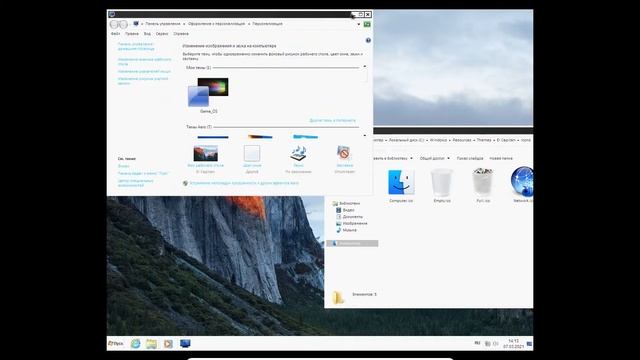The height and width of the screenshot is (360, 640).
Task: Open the change desktop icons link
Action: (x=144, y=62)
